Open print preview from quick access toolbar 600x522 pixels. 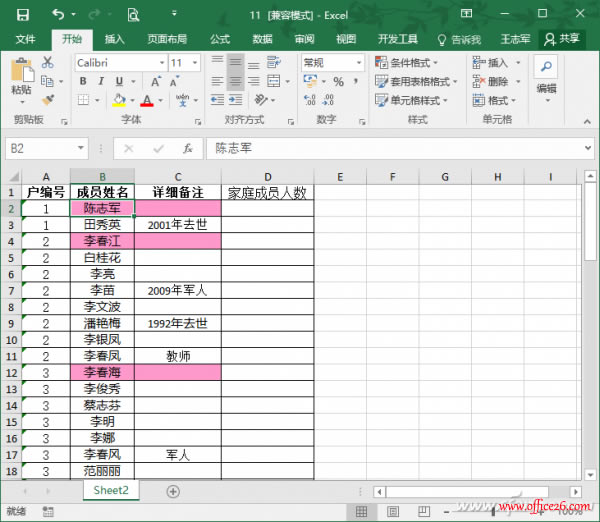(133, 15)
